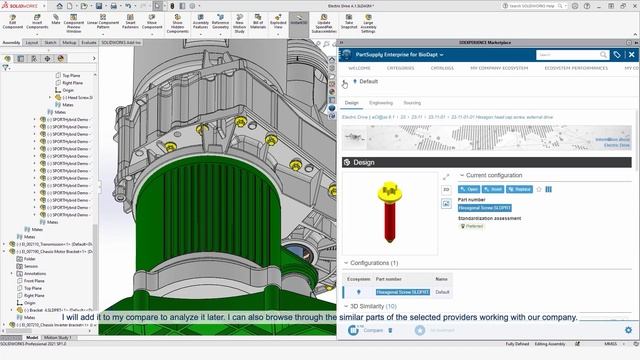
Task: Click the search magnifier in Marketplace
Action: click(x=603, y=55)
